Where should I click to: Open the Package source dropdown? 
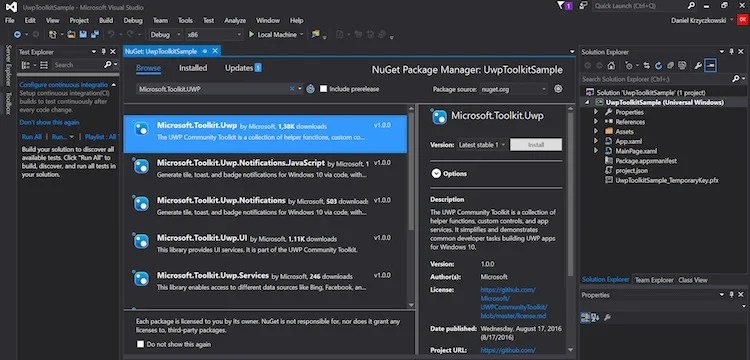pyautogui.click(x=515, y=89)
